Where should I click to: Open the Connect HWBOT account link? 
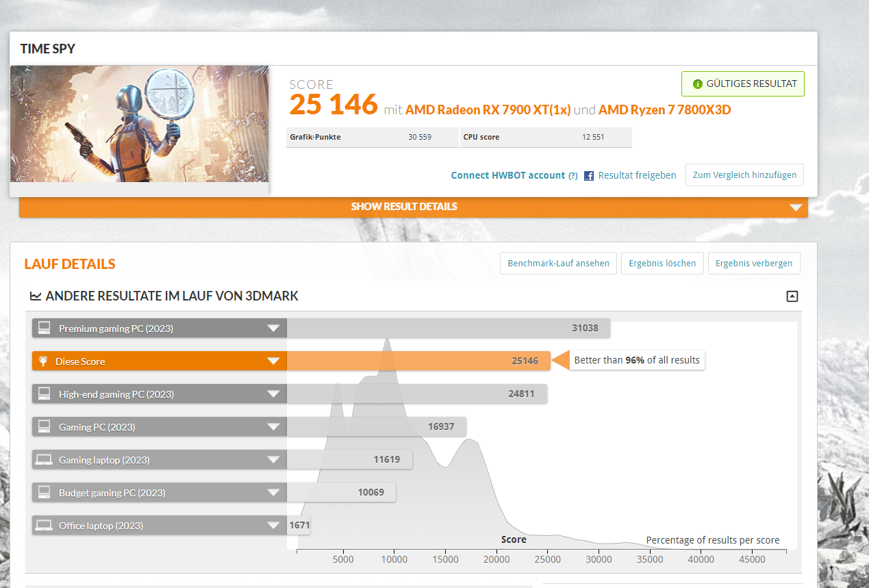[508, 175]
